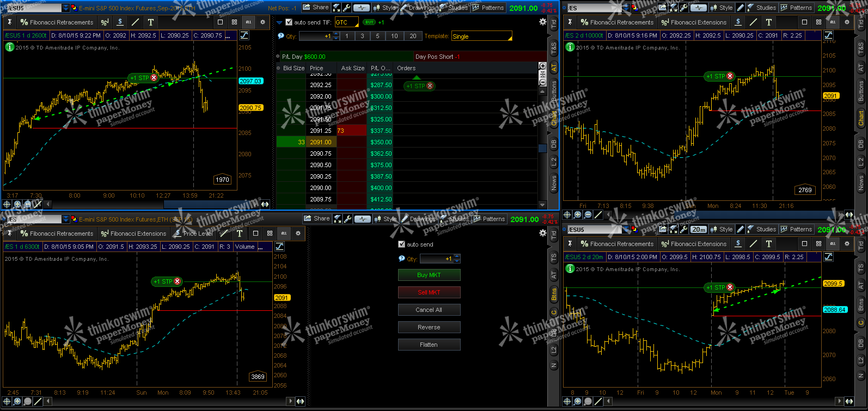The width and height of the screenshot is (868, 411).
Task: Toggle the quick chart button in top-left header
Action: [362, 8]
